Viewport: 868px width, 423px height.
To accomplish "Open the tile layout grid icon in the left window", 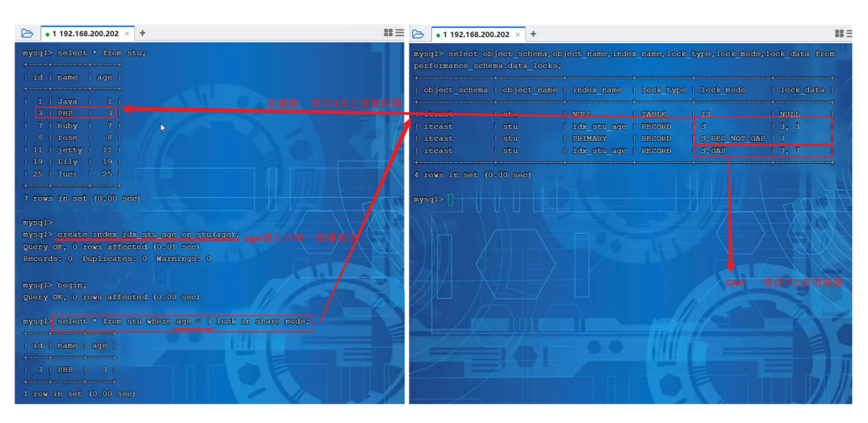I will pos(388,33).
